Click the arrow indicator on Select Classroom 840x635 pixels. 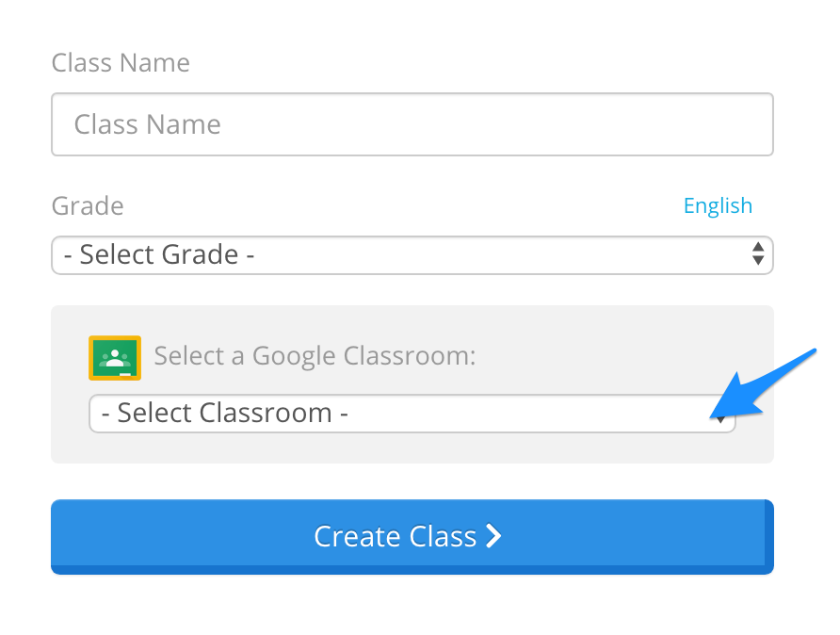point(721,419)
